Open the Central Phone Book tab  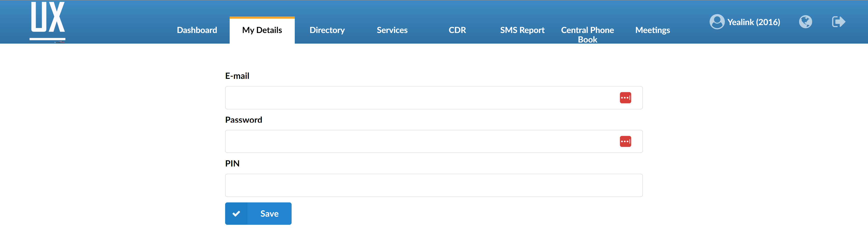click(587, 34)
